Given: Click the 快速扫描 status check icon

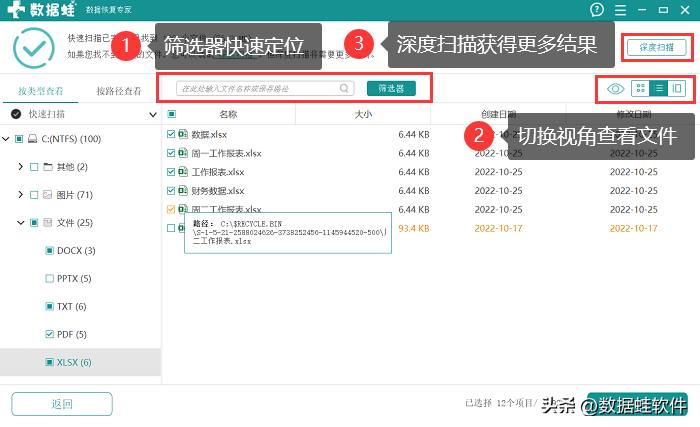Looking at the screenshot, I should 16,114.
